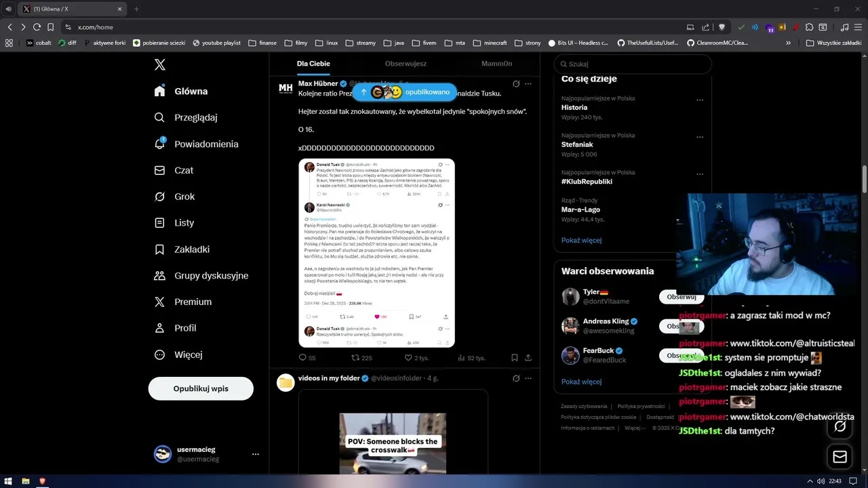Go back in the browser
The image size is (868, 488).
(9, 27)
